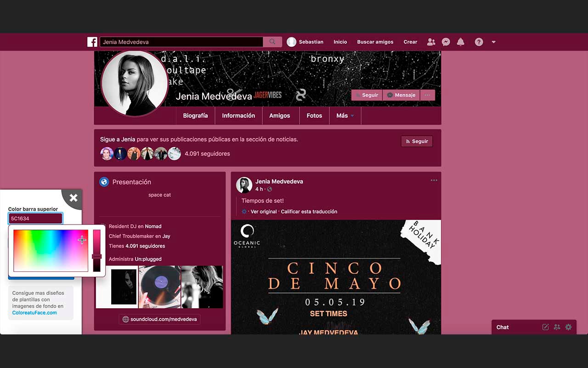588x368 pixels.
Task: Click the 4 h post timestamp
Action: tap(259, 189)
